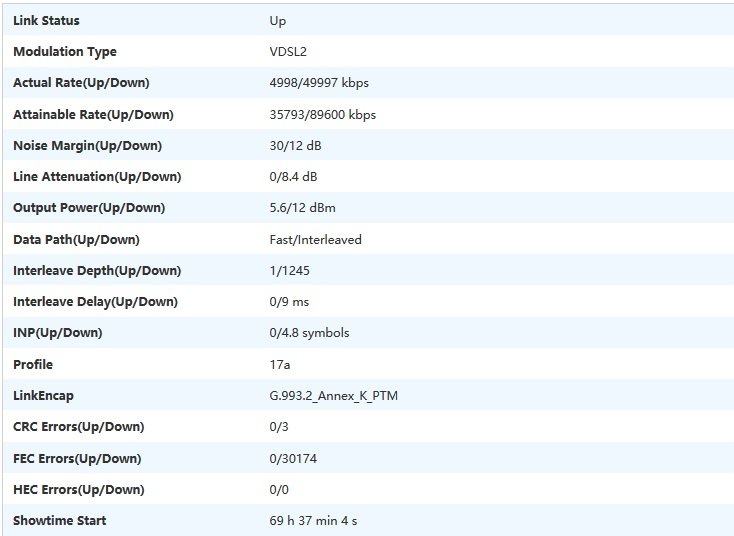734x536 pixels.
Task: Click the "FEC Errors(Up/Down)" label
Action: (77, 459)
